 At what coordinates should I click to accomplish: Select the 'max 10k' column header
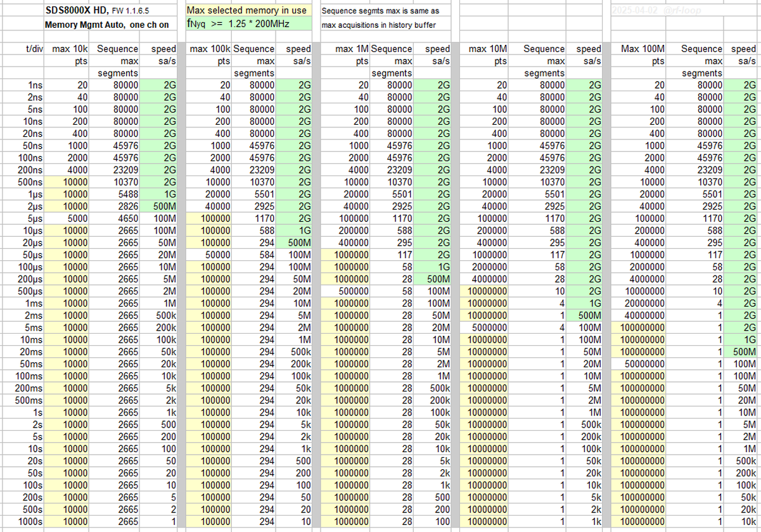70,49
